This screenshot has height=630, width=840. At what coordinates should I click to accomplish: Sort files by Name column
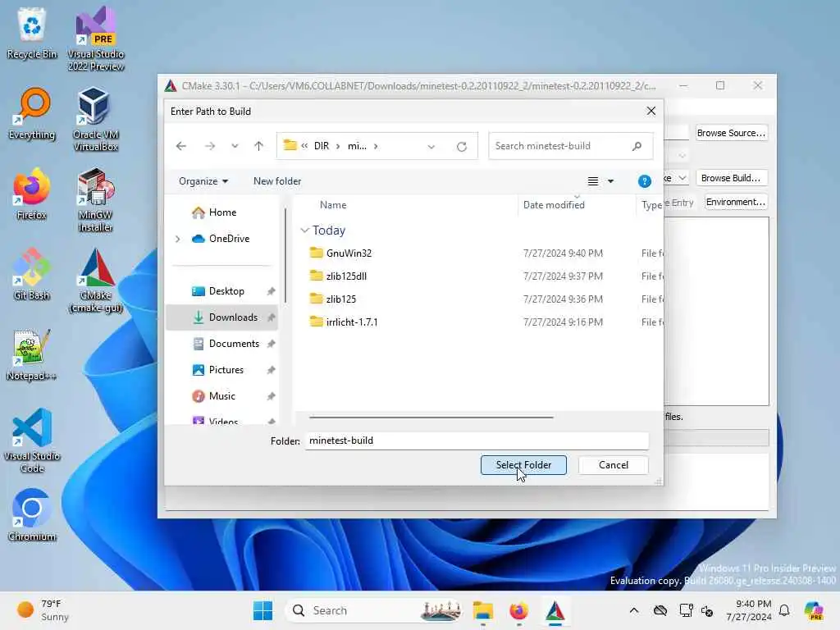333,205
